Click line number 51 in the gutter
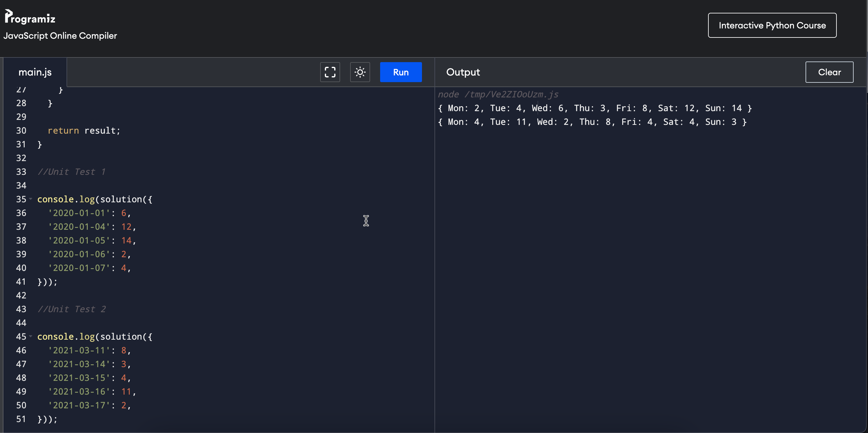868x433 pixels. 21,419
